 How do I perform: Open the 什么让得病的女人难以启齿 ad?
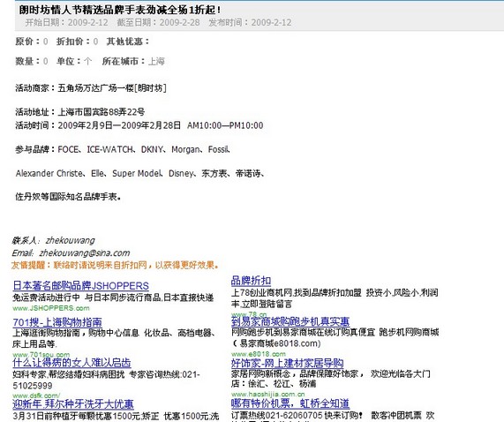point(72,363)
